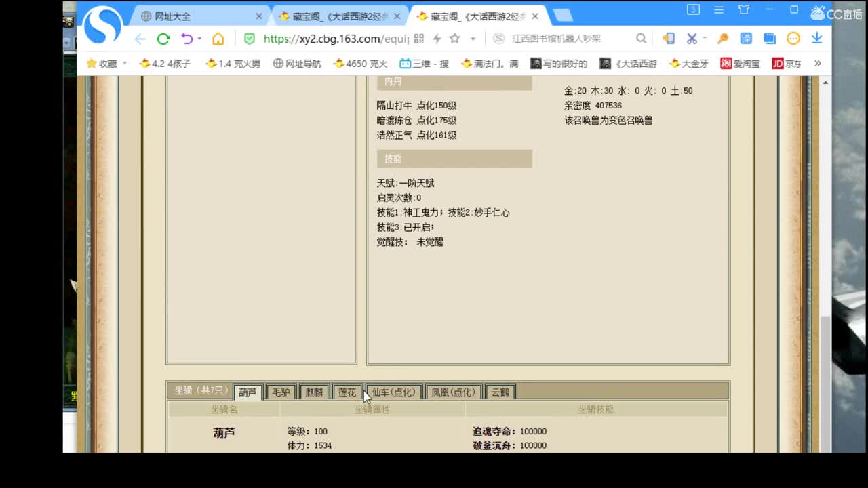Click the 隔山打牛 点化150级 text
The width and height of the screenshot is (868, 488).
[x=416, y=106]
